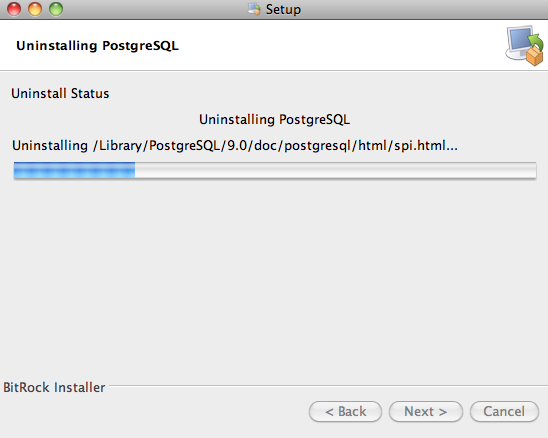
Task: Select the Uninstall Status label
Action: (60, 94)
